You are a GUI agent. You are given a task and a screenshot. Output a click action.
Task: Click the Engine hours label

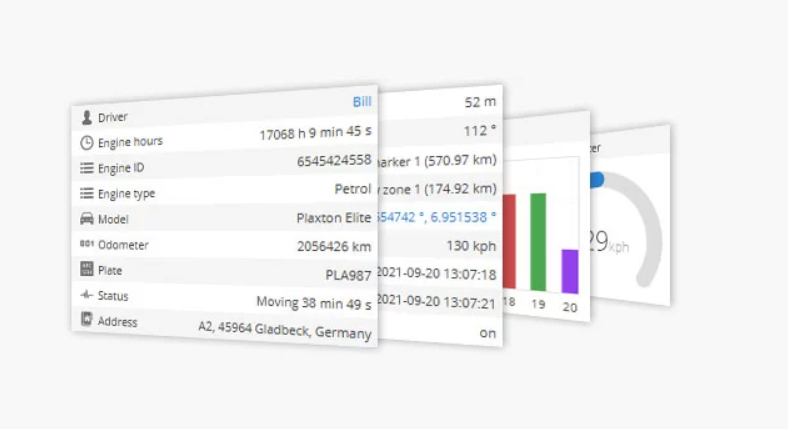[x=130, y=142]
